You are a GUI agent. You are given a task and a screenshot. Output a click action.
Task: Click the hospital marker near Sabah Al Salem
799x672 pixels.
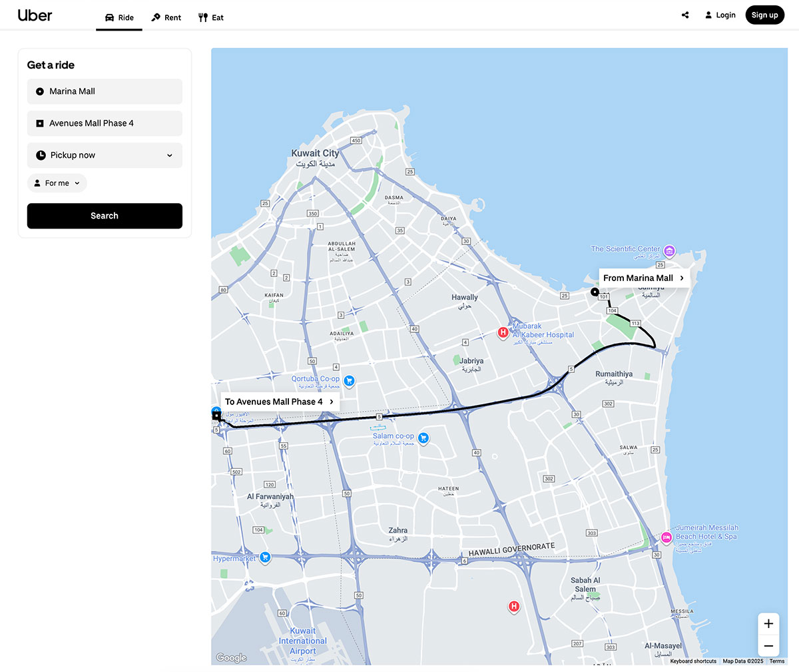[513, 606]
